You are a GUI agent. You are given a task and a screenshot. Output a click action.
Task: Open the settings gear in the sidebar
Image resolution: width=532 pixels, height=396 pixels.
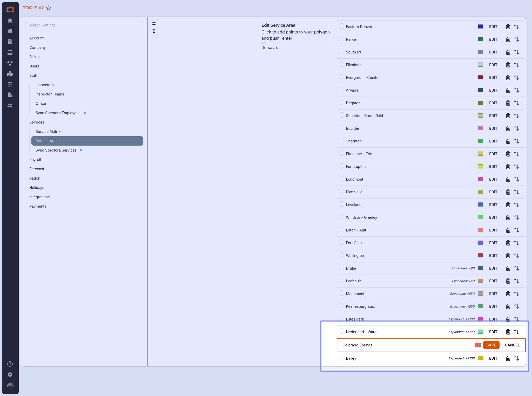click(10, 374)
